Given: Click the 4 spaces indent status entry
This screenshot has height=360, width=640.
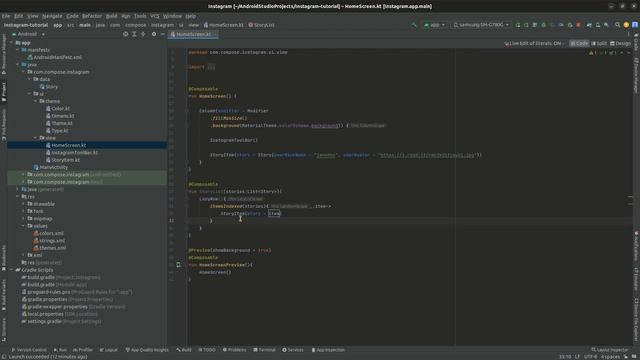Looking at the screenshot, I should (610, 357).
